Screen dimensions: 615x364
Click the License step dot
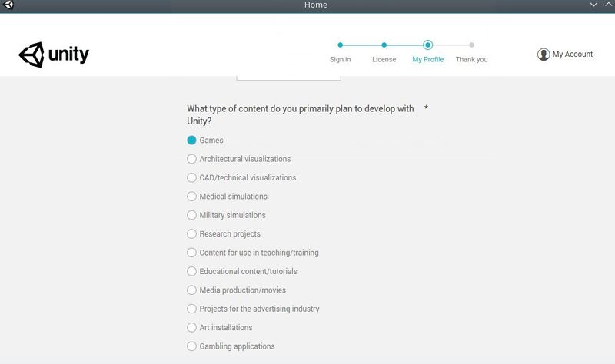(384, 45)
